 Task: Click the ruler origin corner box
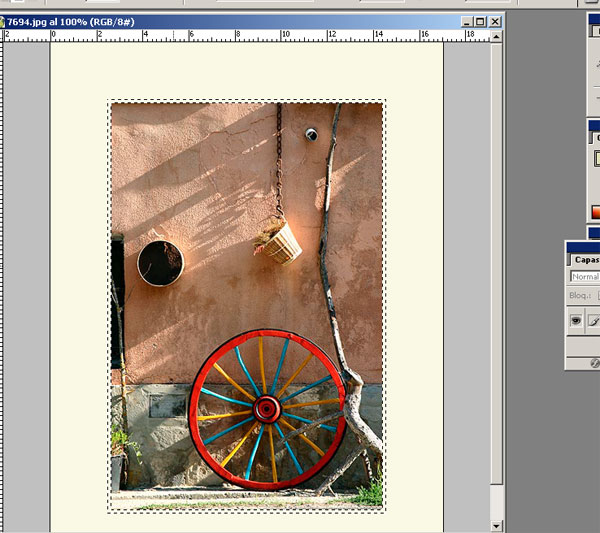[4, 35]
